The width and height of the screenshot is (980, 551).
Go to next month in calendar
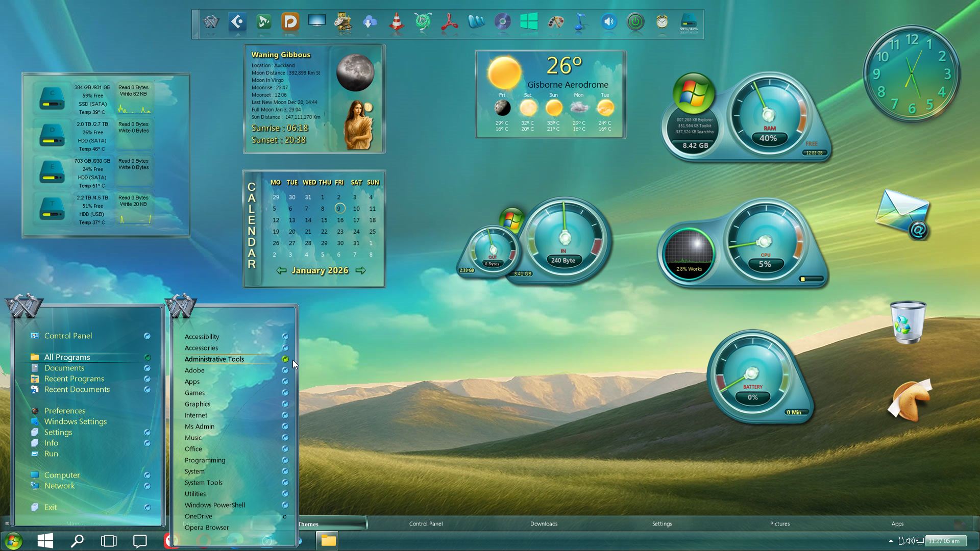[x=360, y=270]
